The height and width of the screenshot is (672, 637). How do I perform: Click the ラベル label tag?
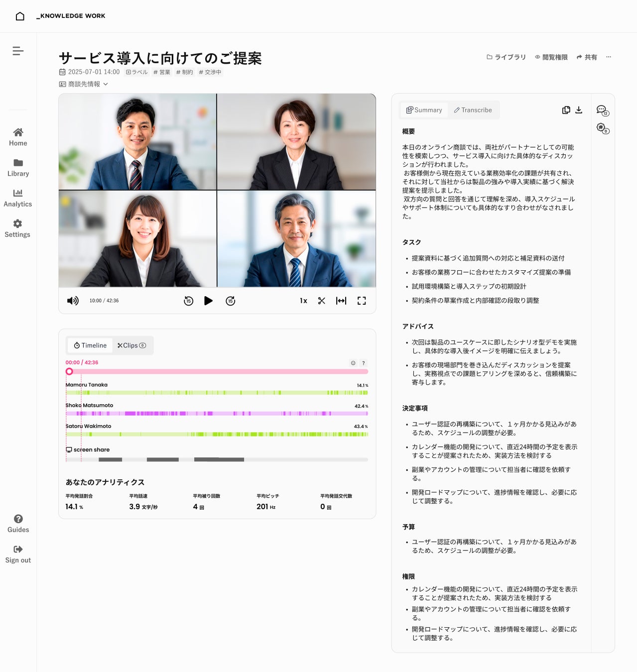tap(137, 72)
